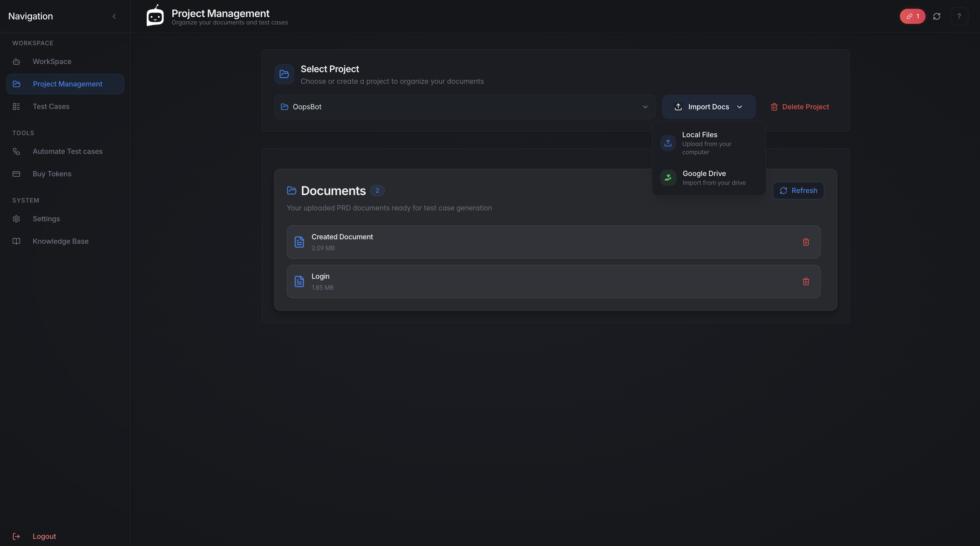Click the OopsBot robot logo
The height and width of the screenshot is (546, 980).
(x=155, y=16)
